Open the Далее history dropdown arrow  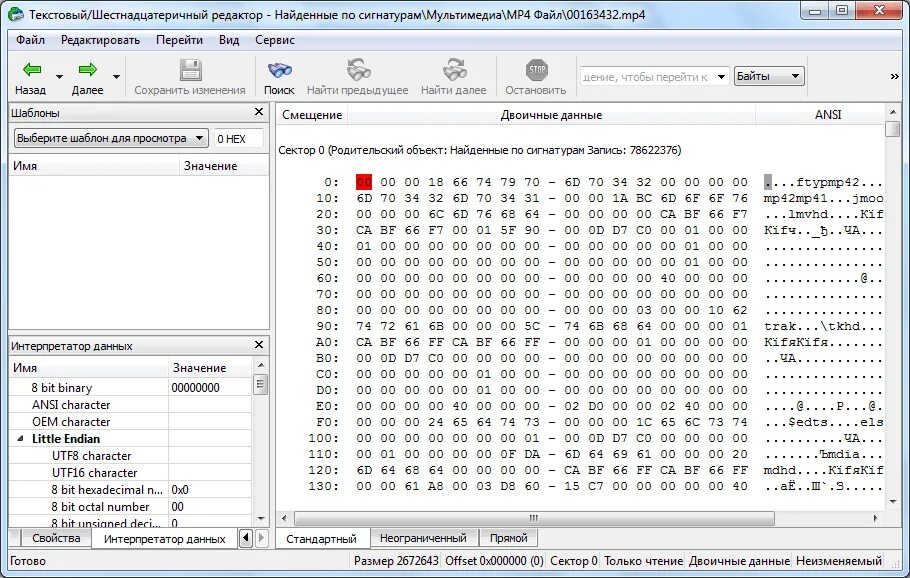point(116,77)
